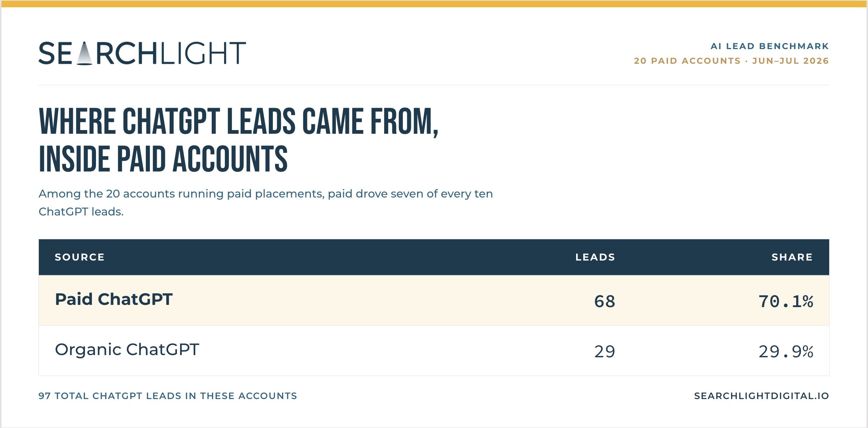Click the 68 leads value

pos(605,301)
